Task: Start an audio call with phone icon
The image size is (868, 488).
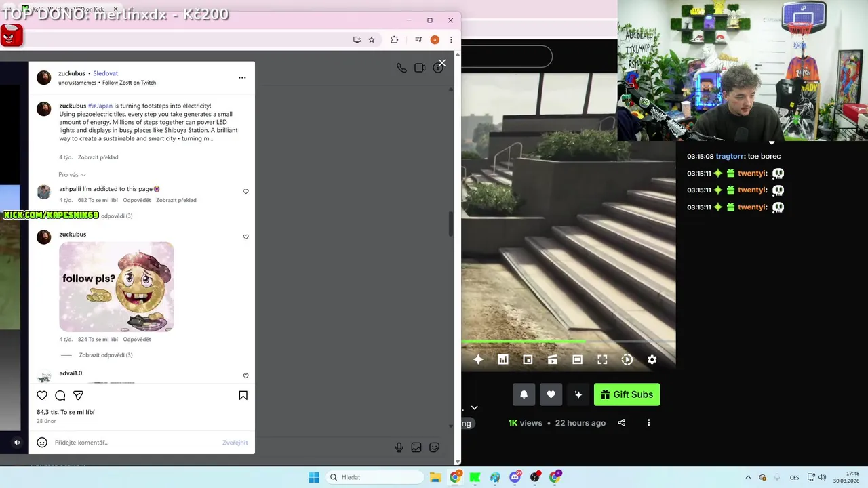Action: coord(401,68)
